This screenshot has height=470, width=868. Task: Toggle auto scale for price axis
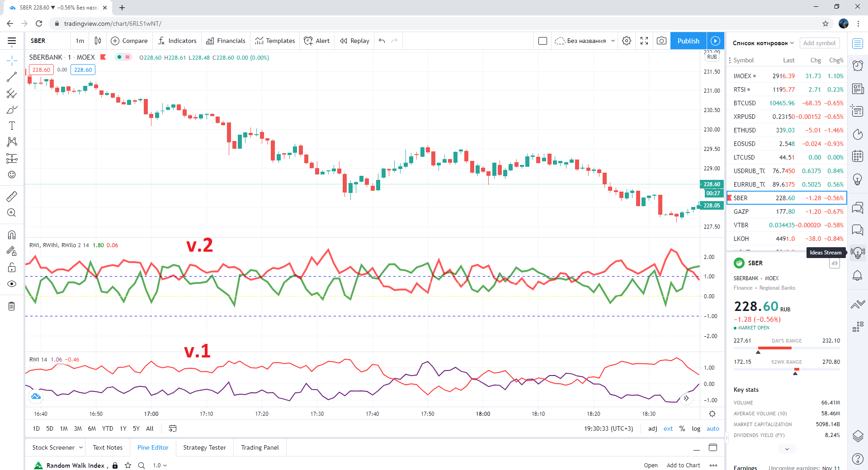(712, 428)
